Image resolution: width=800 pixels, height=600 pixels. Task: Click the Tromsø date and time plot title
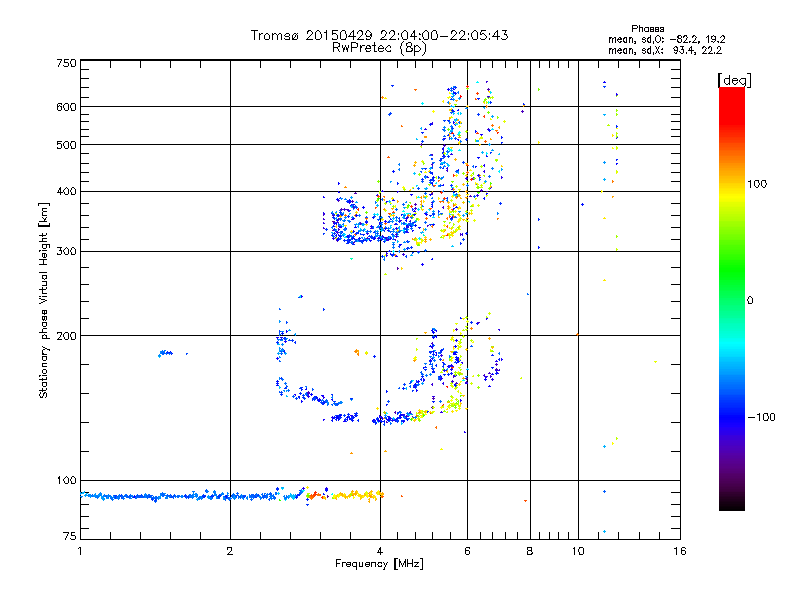pyautogui.click(x=379, y=35)
